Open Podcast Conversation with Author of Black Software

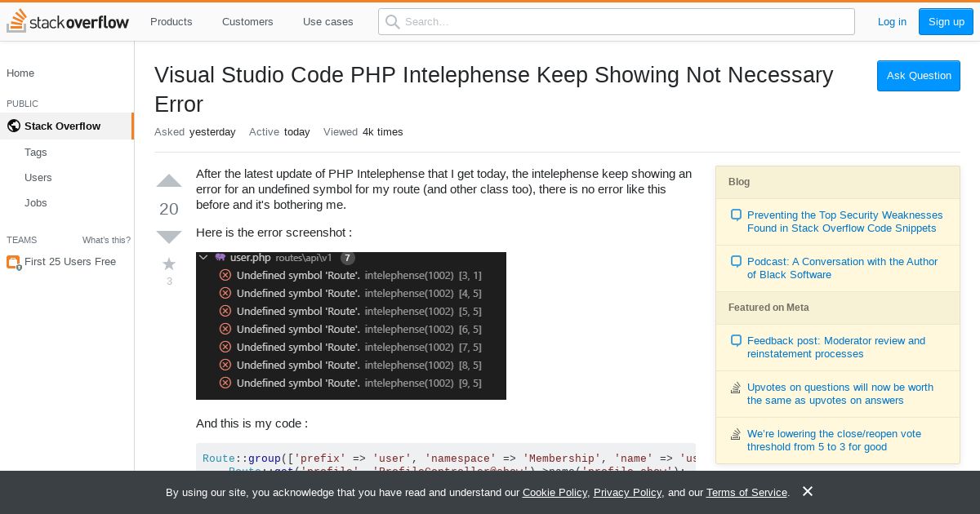[x=843, y=268]
